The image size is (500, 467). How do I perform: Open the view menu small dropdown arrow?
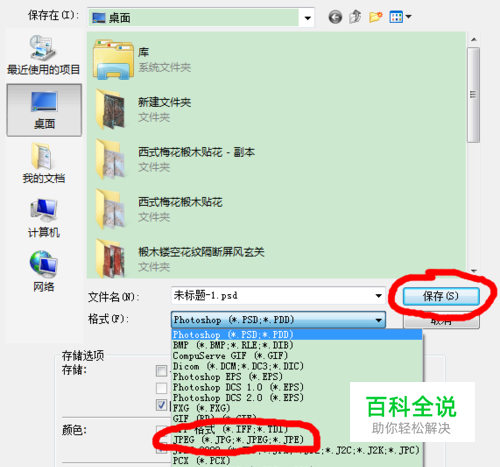coord(408,17)
